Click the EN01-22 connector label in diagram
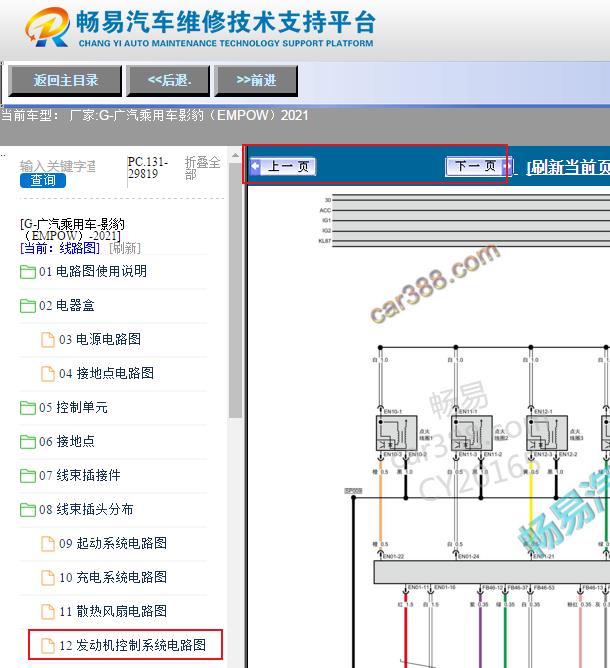The height and width of the screenshot is (668, 610). point(393,556)
